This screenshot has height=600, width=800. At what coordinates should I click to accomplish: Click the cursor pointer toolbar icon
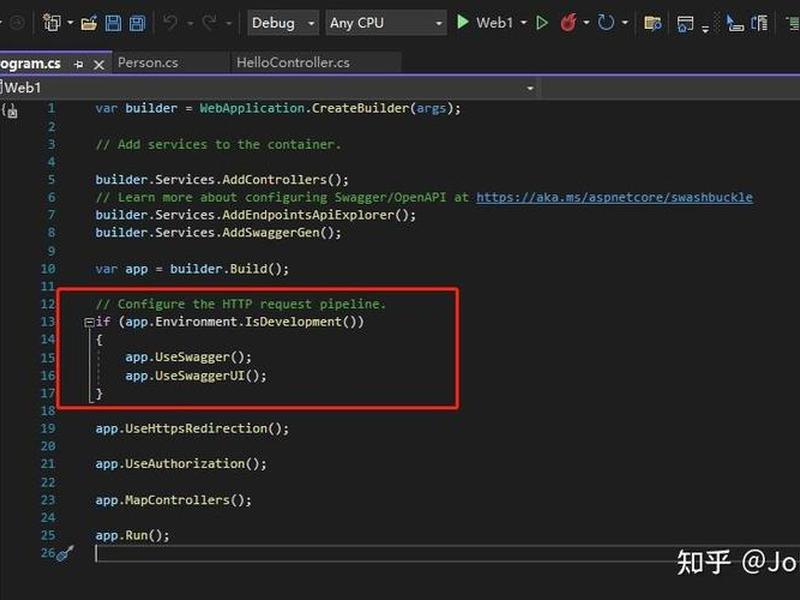tap(734, 23)
